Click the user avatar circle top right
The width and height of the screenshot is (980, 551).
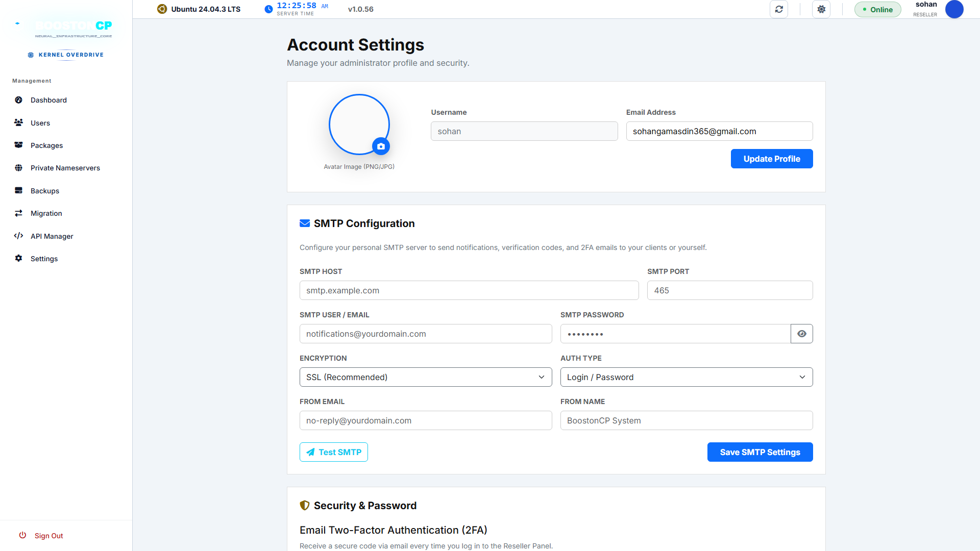[954, 9]
